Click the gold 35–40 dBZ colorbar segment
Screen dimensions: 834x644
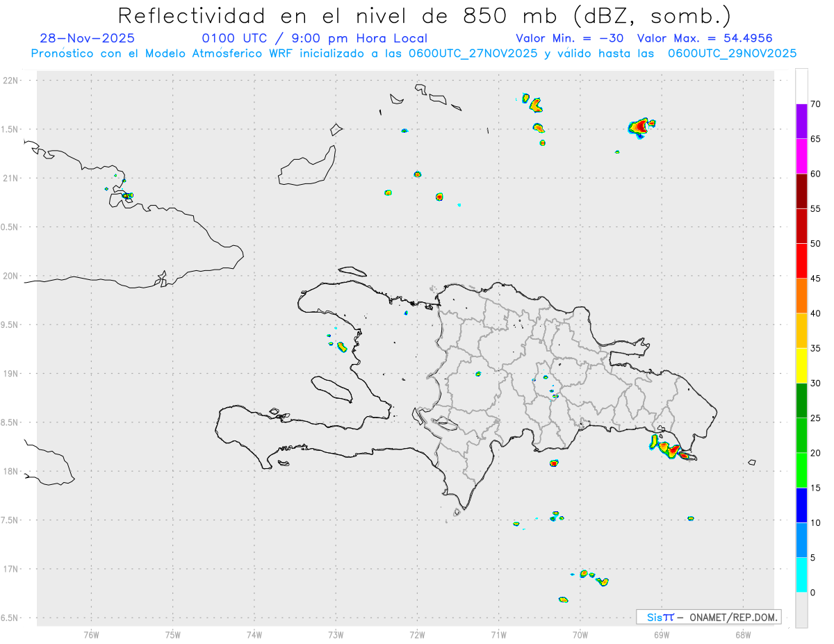click(801, 331)
